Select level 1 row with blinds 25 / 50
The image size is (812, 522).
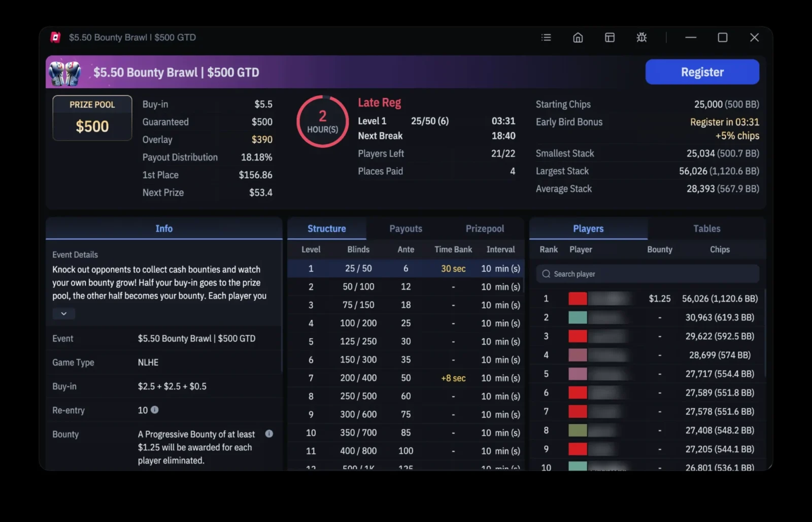point(405,268)
